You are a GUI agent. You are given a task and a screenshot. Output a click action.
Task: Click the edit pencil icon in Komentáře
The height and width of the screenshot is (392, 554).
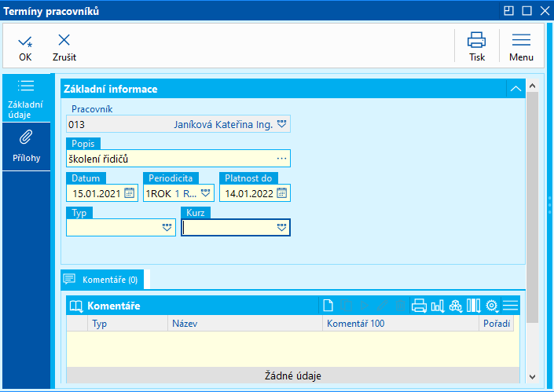pyautogui.click(x=382, y=306)
